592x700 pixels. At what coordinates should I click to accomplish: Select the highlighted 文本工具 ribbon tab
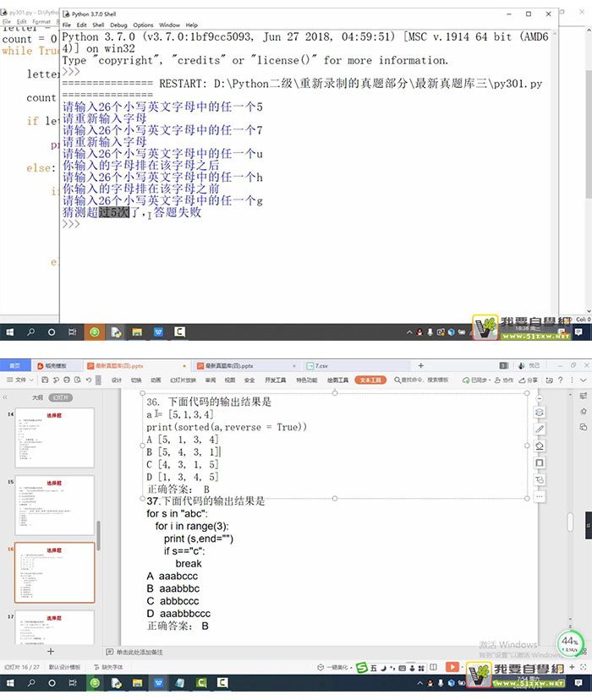[370, 380]
